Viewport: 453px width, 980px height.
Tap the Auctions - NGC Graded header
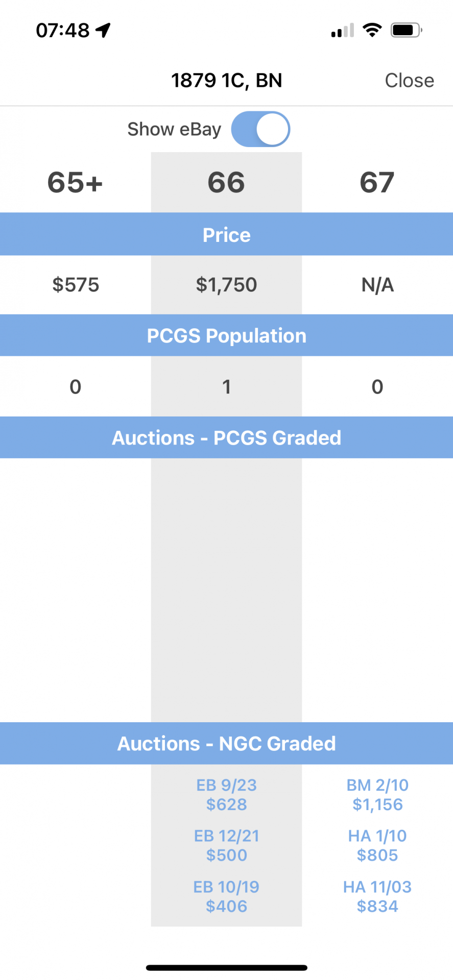point(226,743)
